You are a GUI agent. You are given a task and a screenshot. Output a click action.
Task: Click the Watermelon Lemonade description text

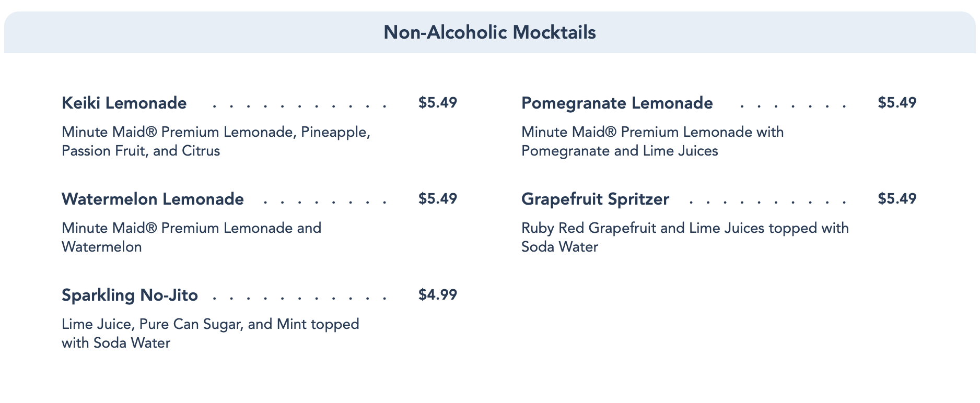click(x=191, y=237)
